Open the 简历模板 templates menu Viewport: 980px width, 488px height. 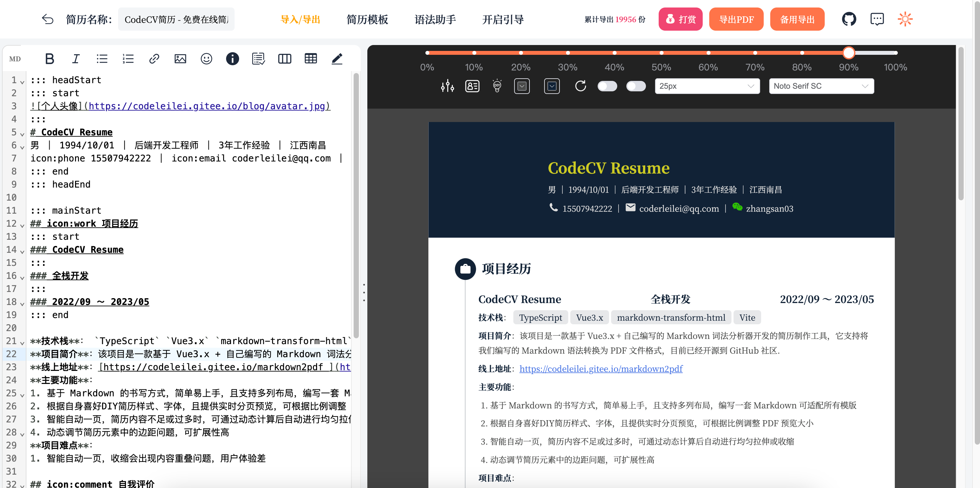(367, 19)
